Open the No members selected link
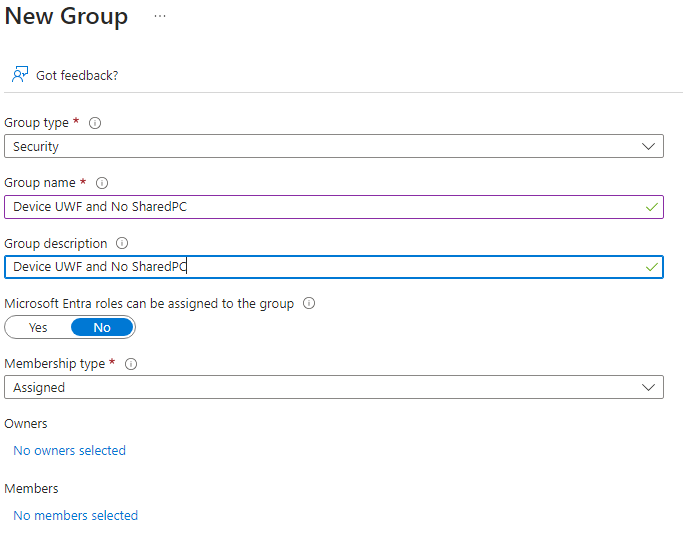The image size is (683, 535). click(x=75, y=515)
